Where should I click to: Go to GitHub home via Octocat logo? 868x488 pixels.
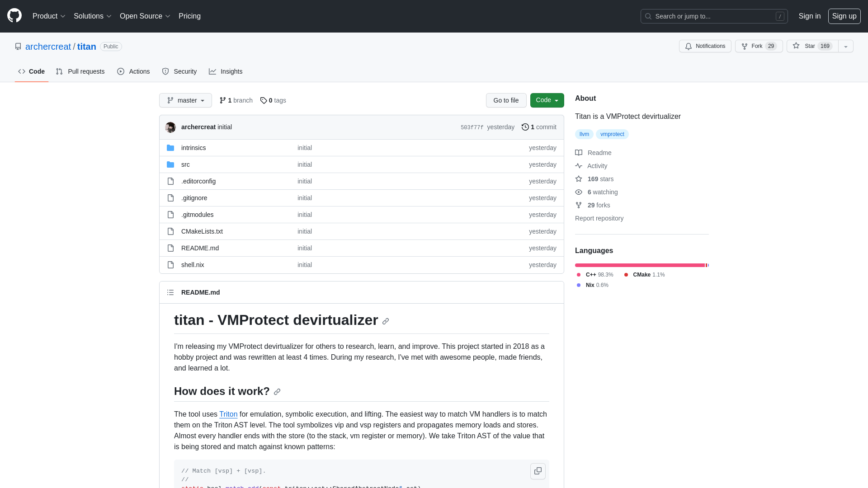coord(14,16)
